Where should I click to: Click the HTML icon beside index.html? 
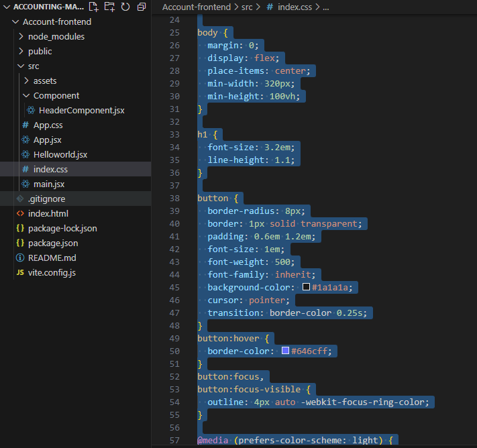click(20, 213)
